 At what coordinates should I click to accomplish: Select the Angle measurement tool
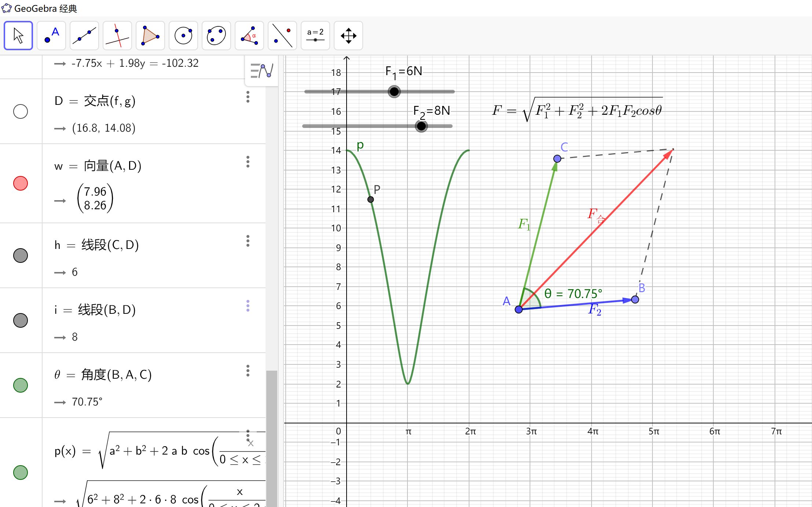click(249, 36)
